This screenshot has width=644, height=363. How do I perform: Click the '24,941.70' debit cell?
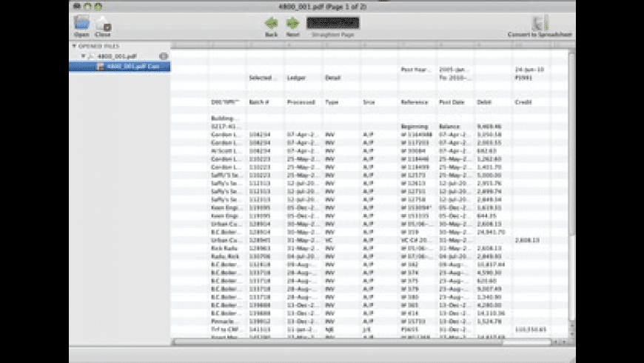click(x=491, y=233)
